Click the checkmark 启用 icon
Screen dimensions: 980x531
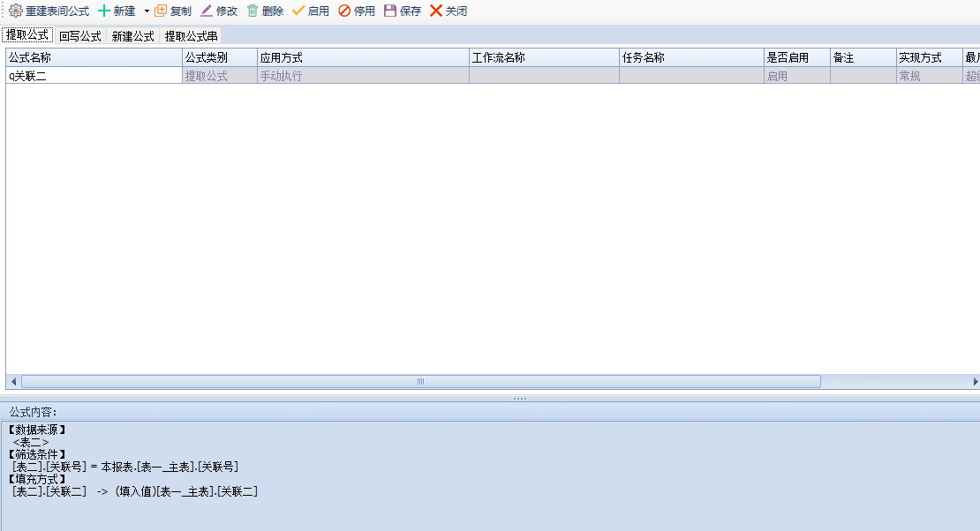tap(298, 11)
